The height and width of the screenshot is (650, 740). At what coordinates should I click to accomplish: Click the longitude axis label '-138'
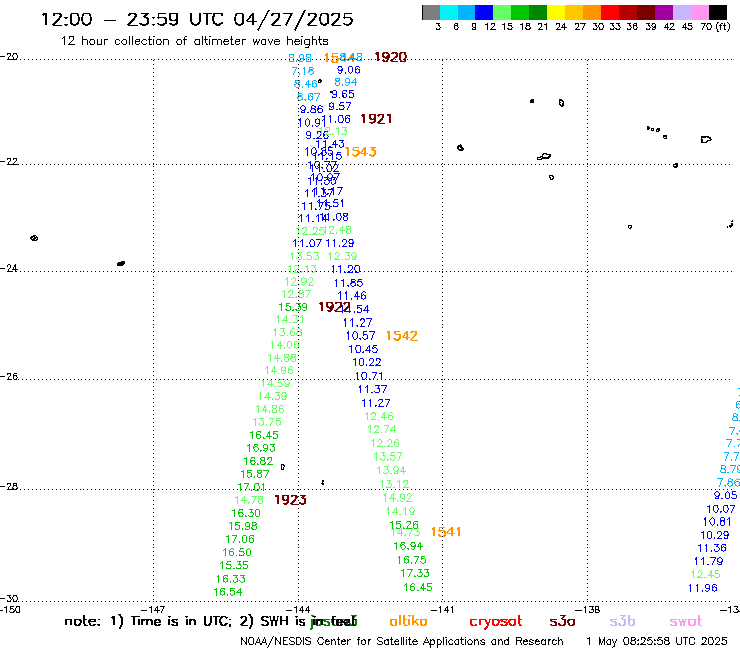(588, 609)
